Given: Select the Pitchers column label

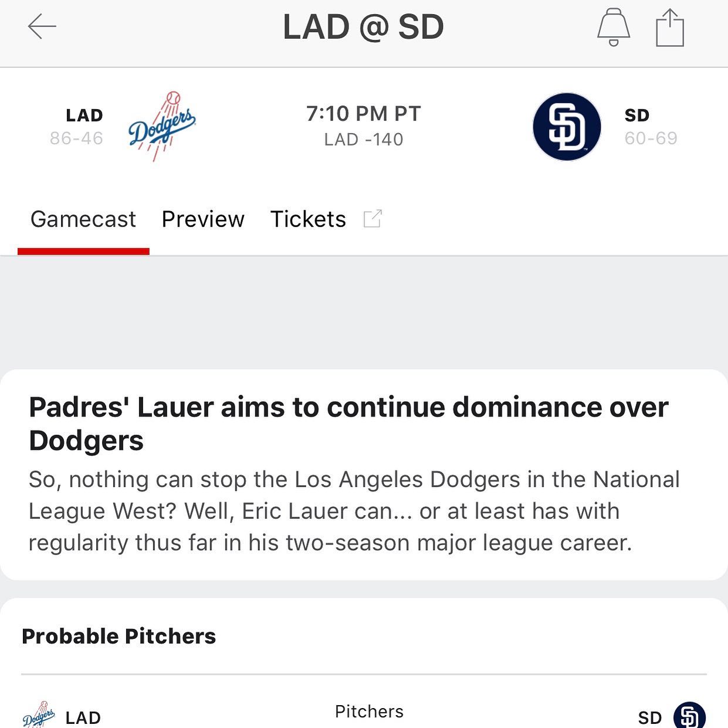Looking at the screenshot, I should (369, 712).
